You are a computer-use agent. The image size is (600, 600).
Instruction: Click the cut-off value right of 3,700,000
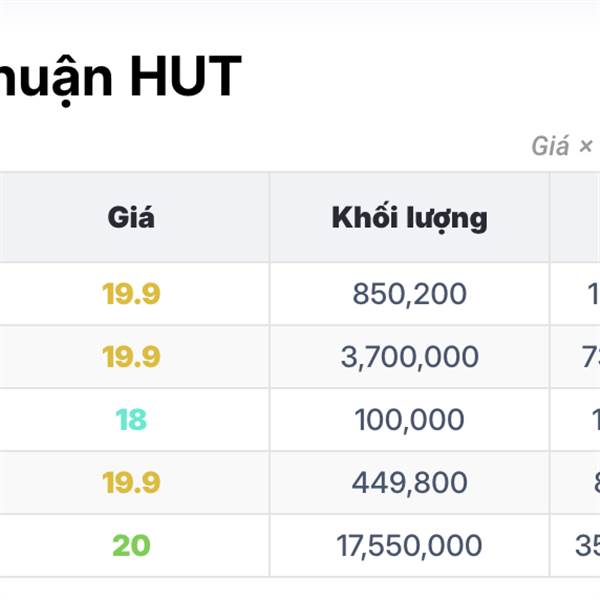pyautogui.click(x=588, y=357)
